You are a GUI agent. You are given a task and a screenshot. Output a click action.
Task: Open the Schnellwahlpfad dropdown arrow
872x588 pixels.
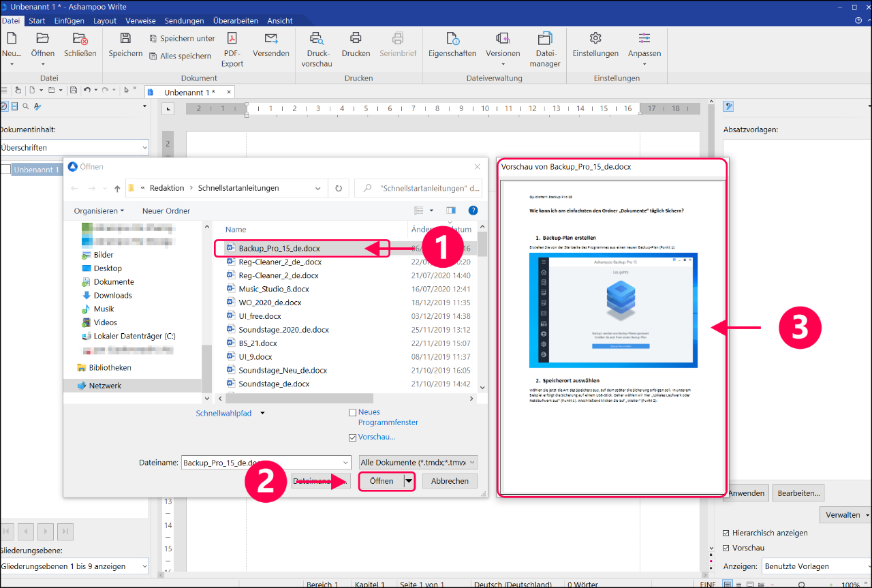pos(262,413)
